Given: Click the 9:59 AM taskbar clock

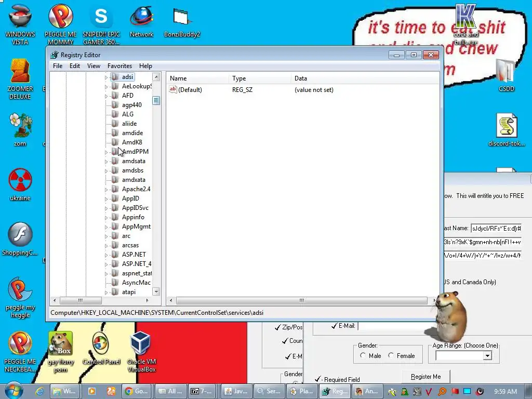Looking at the screenshot, I should [505, 392].
